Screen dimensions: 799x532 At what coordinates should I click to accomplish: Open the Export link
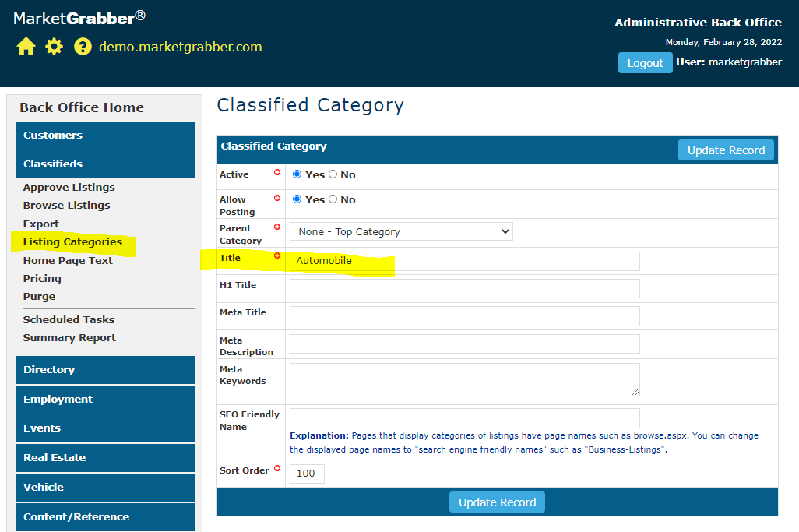coord(40,224)
